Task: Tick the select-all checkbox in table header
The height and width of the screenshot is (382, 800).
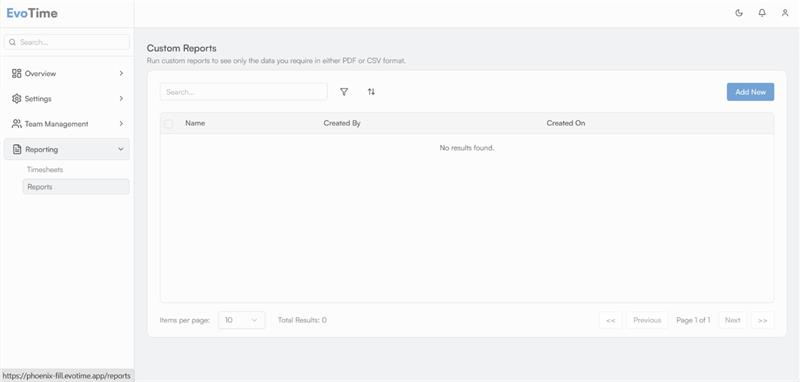Action: [168, 123]
